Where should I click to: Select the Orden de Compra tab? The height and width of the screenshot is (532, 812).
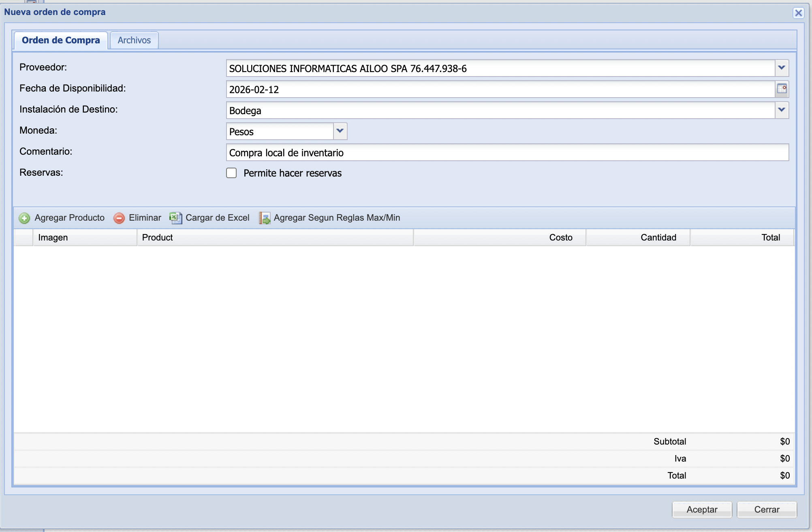pyautogui.click(x=61, y=40)
